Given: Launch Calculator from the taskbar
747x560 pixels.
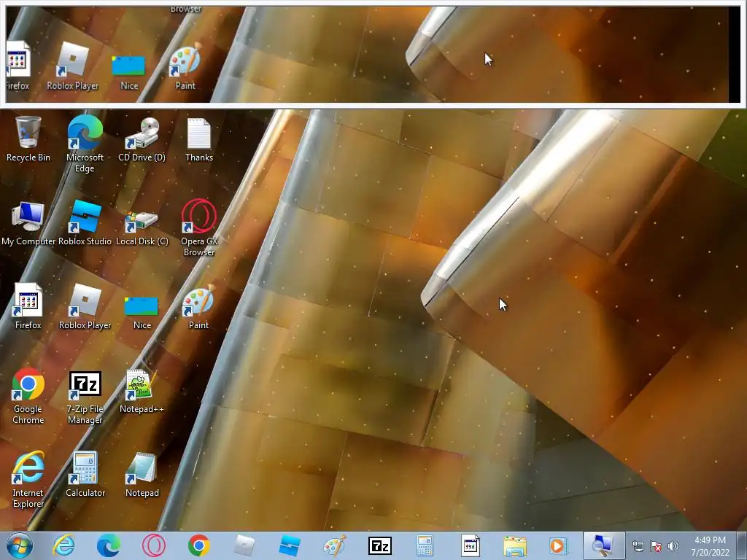Looking at the screenshot, I should tap(425, 545).
